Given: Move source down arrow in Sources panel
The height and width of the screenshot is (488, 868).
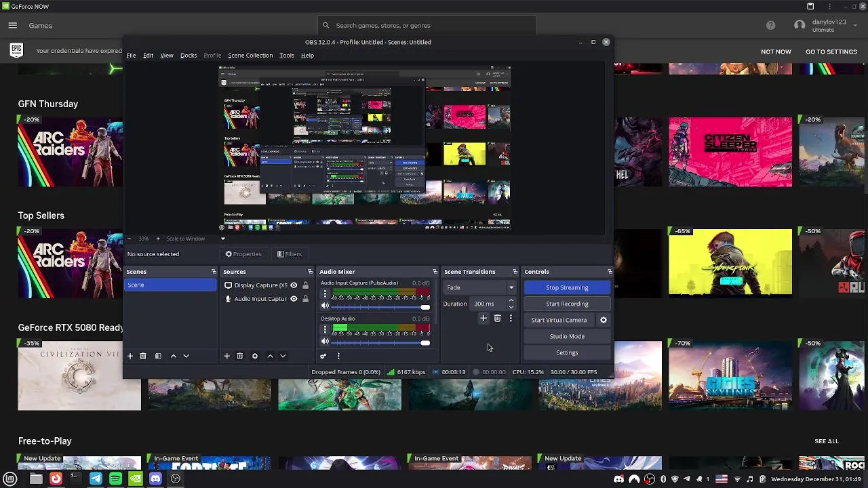Looking at the screenshot, I should point(283,356).
